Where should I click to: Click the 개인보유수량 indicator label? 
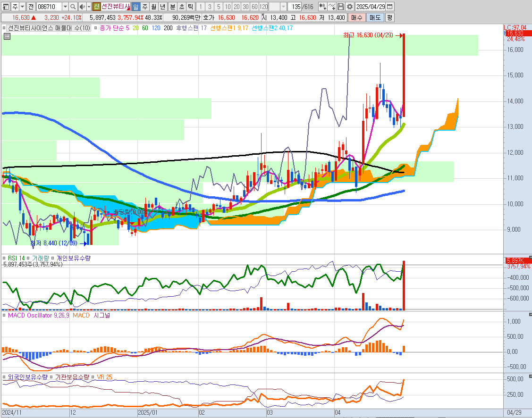point(74,259)
